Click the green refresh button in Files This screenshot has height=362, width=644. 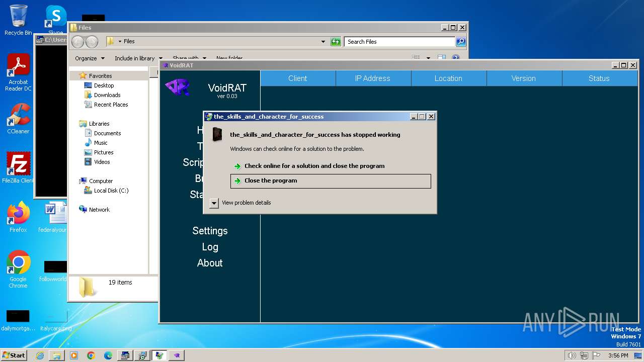(x=336, y=42)
